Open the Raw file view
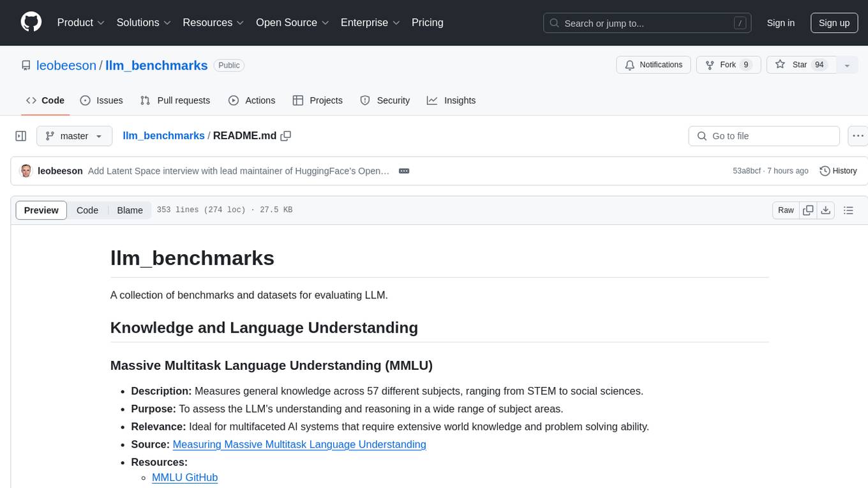The width and height of the screenshot is (868, 488). coord(786,210)
